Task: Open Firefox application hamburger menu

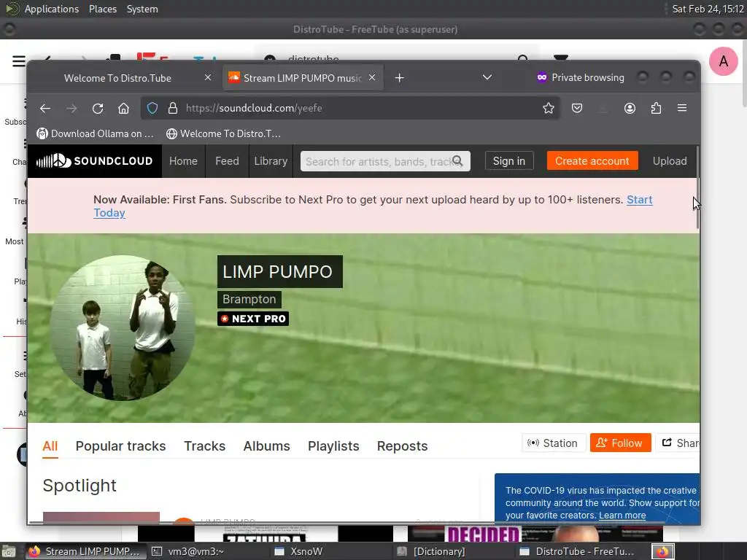Action: pyautogui.click(x=682, y=108)
